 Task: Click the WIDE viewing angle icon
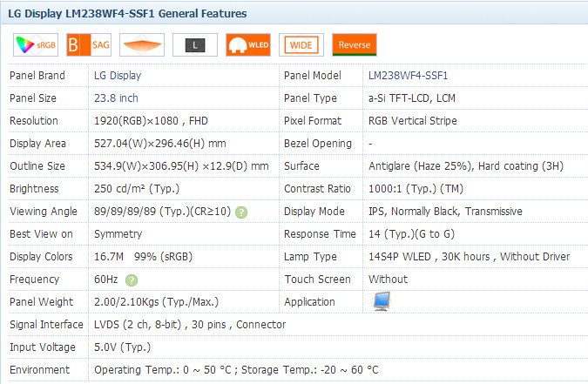point(301,44)
